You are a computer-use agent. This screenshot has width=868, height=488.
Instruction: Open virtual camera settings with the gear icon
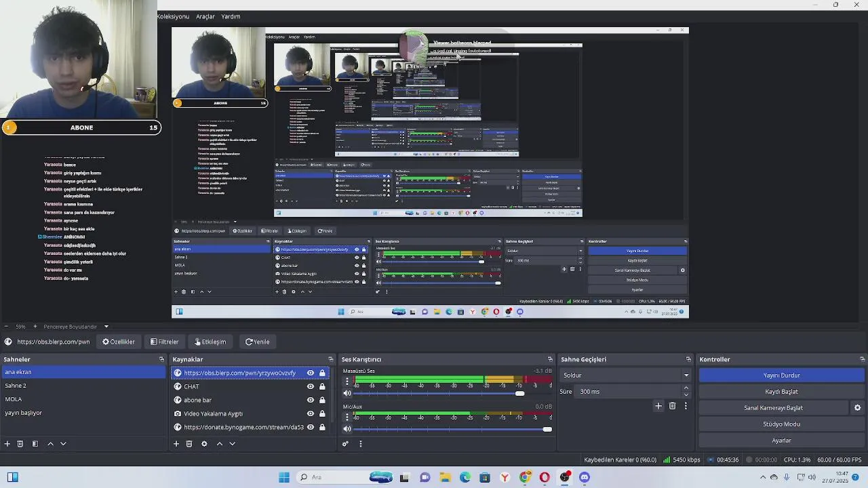click(857, 408)
